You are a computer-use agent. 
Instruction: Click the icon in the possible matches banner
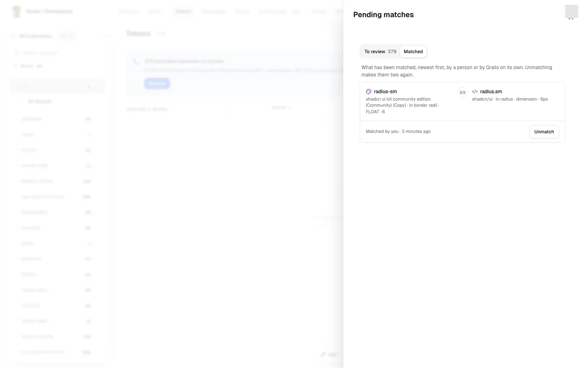coord(136,62)
